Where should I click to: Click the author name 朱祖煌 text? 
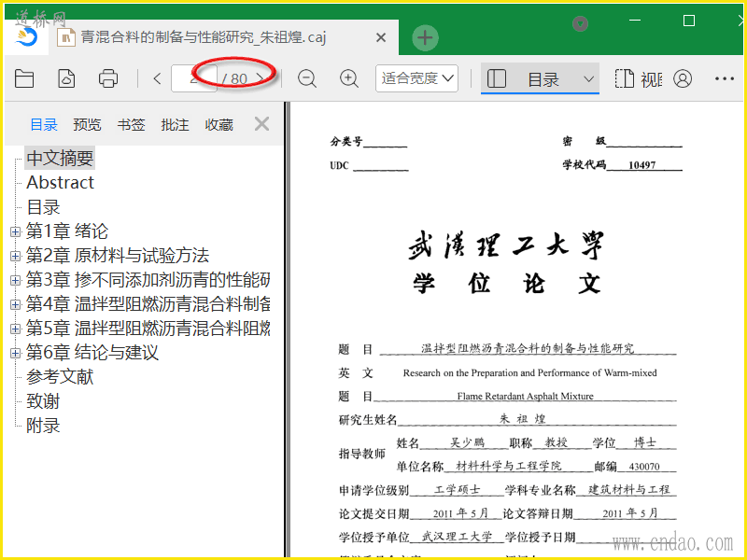[x=522, y=419]
